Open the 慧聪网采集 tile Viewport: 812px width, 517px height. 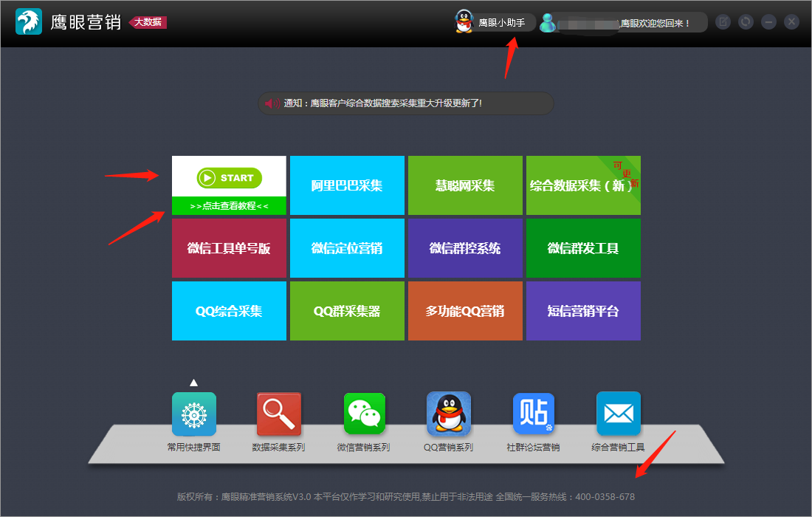click(465, 185)
